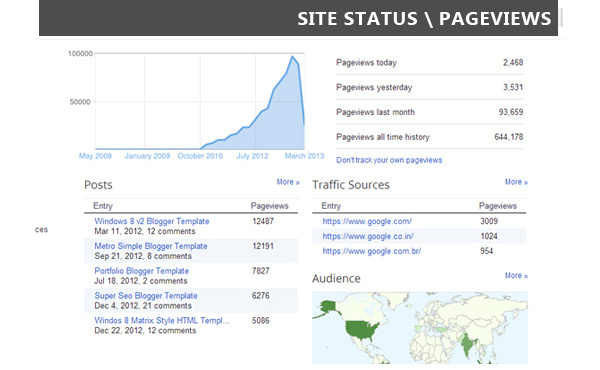Viewport: 600px width, 370px height.
Task: Click the Traffic Sources 'Pageviews' column header
Action: tap(497, 206)
